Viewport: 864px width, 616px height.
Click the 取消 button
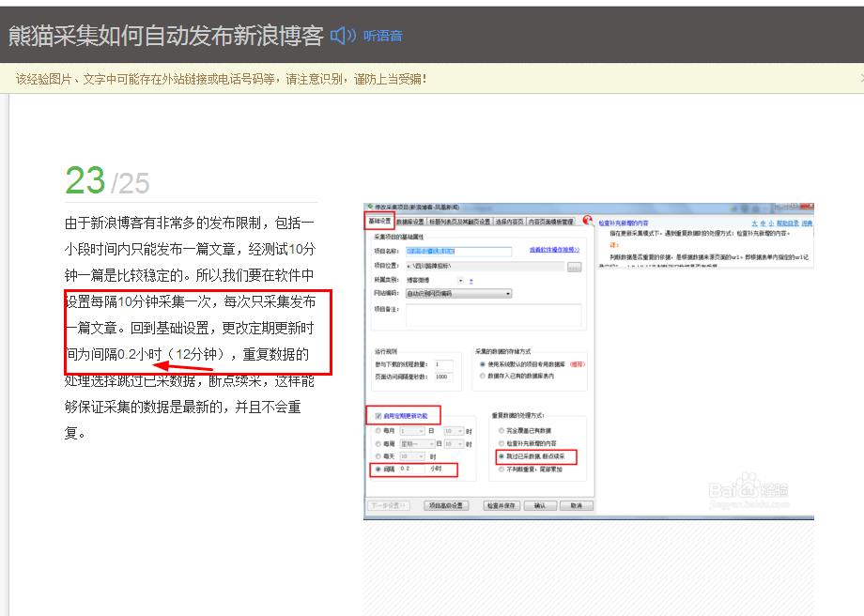coord(577,505)
